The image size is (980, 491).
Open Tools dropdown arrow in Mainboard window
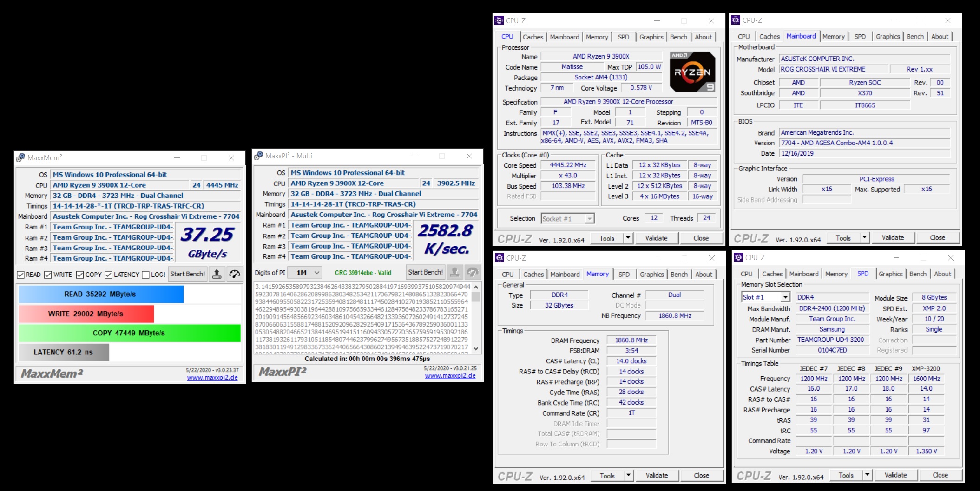[864, 237]
